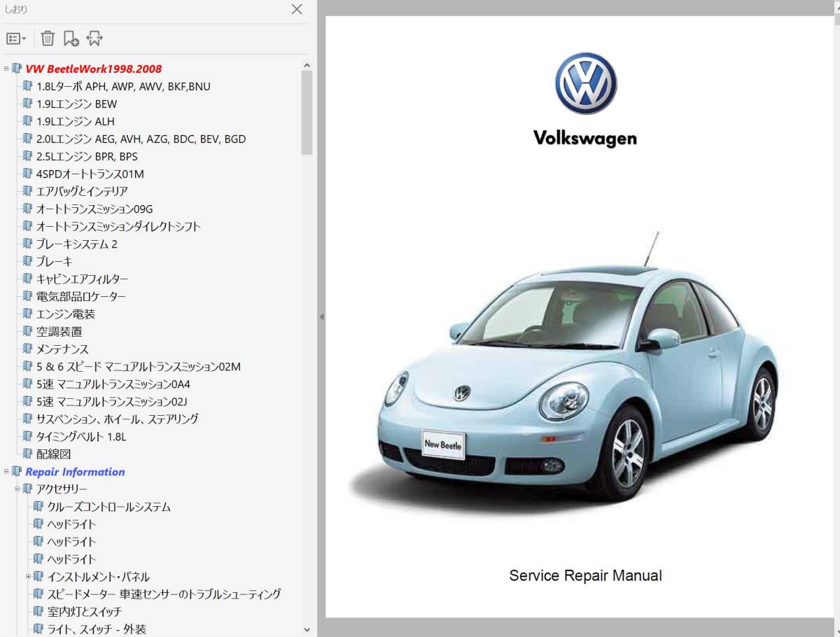
Task: Open bookmark サスペンション、ホイール、ステアリング
Action: 117,419
